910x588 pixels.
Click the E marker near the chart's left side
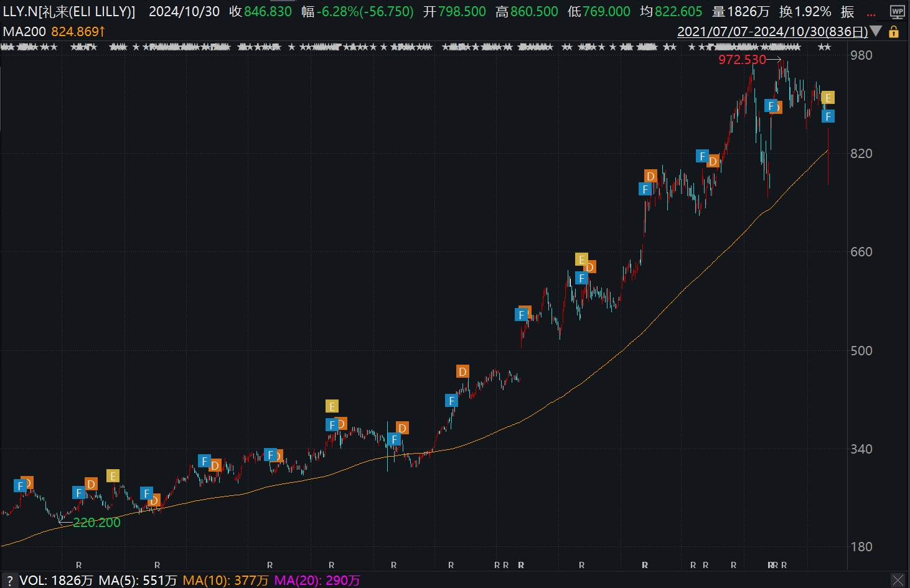tap(113, 476)
